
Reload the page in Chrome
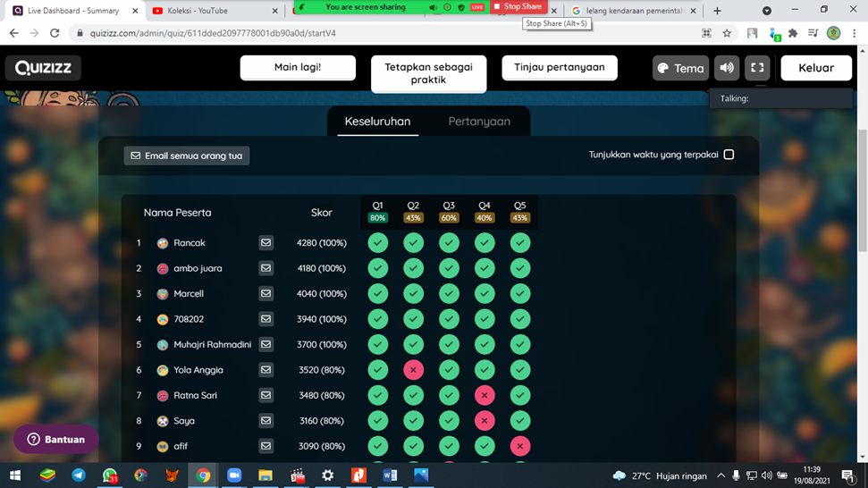coord(55,33)
